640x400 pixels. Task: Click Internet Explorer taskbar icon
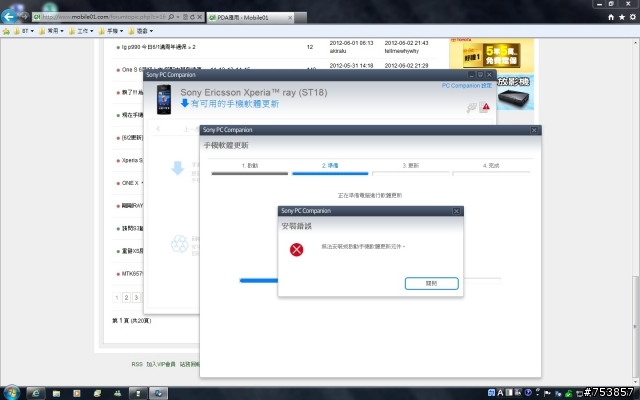click(36, 393)
